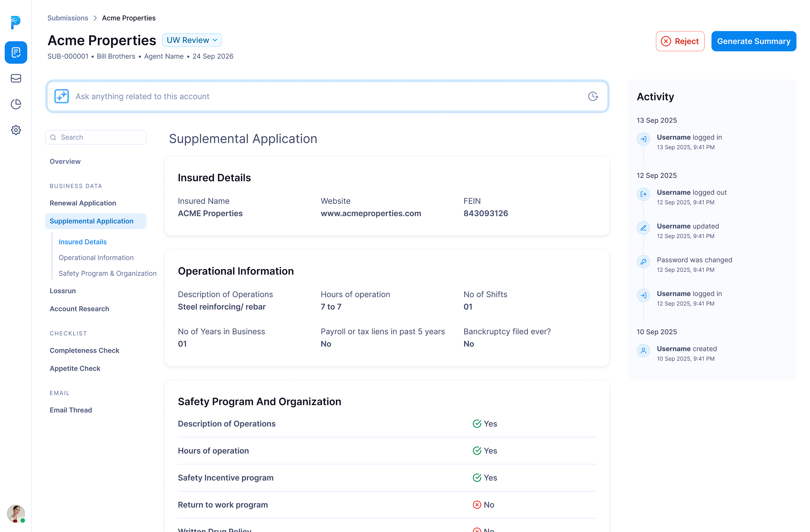The image size is (810, 532).
Task: Select Supplemental Application in left navigation
Action: 91,221
